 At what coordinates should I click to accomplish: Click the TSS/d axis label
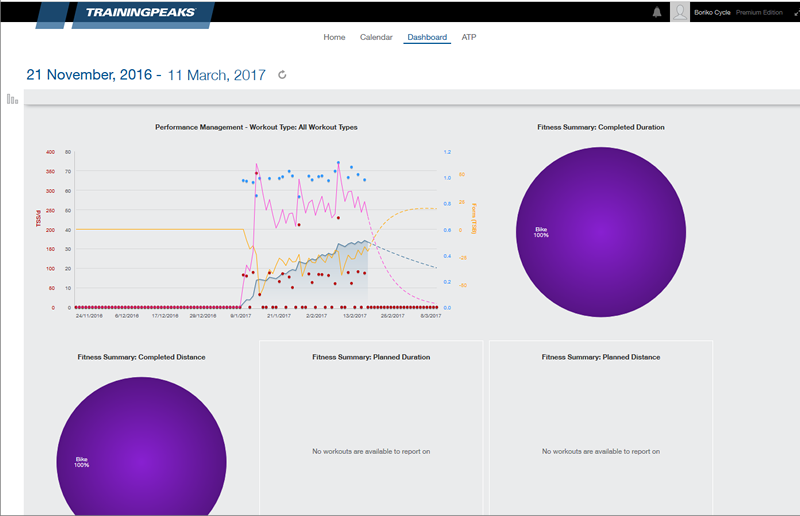click(38, 218)
